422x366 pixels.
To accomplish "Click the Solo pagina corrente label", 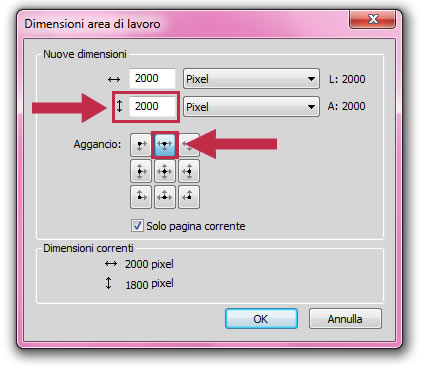I will pos(196,226).
